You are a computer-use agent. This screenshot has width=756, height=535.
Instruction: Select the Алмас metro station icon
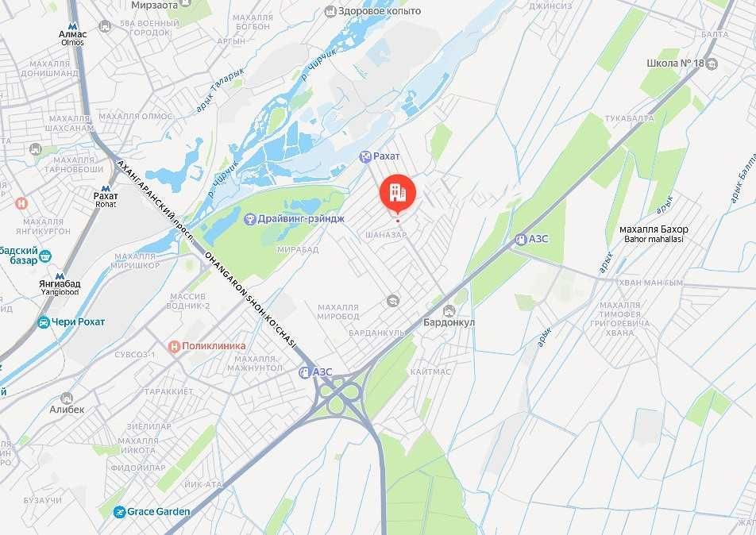[x=72, y=26]
